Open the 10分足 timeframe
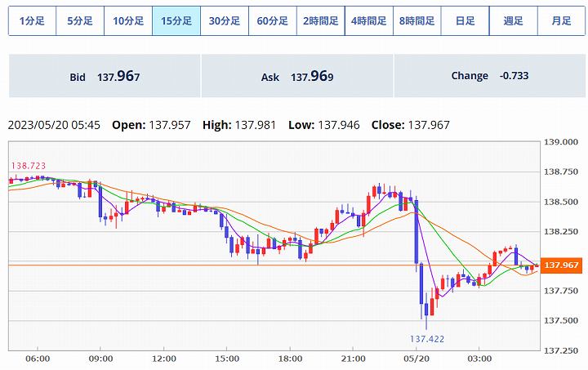The height and width of the screenshot is (370, 588). [128, 20]
